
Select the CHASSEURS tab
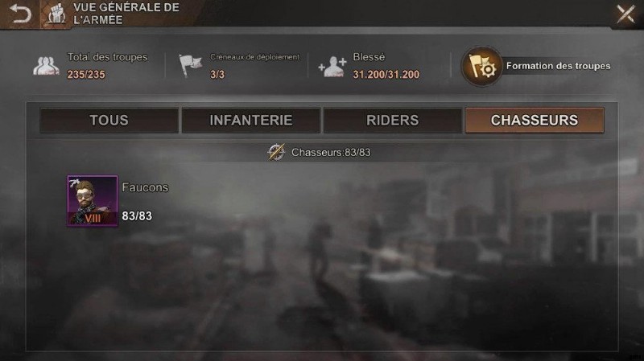[535, 120]
